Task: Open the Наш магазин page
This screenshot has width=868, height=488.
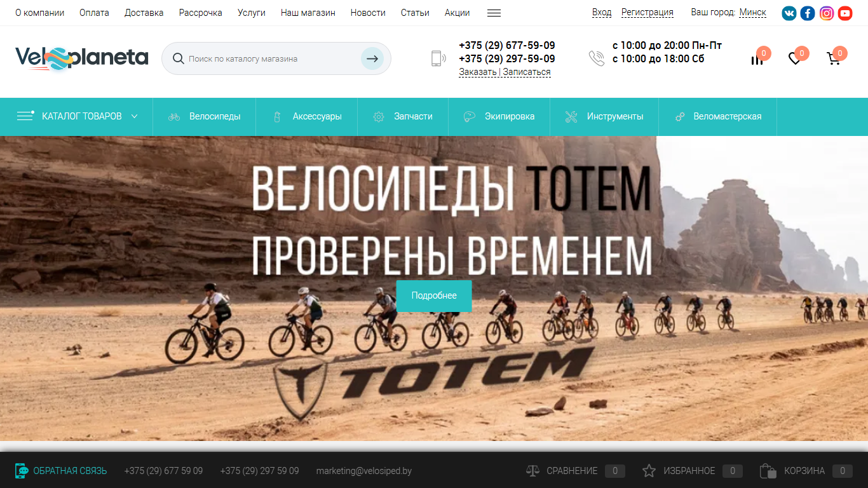Action: tap(308, 13)
